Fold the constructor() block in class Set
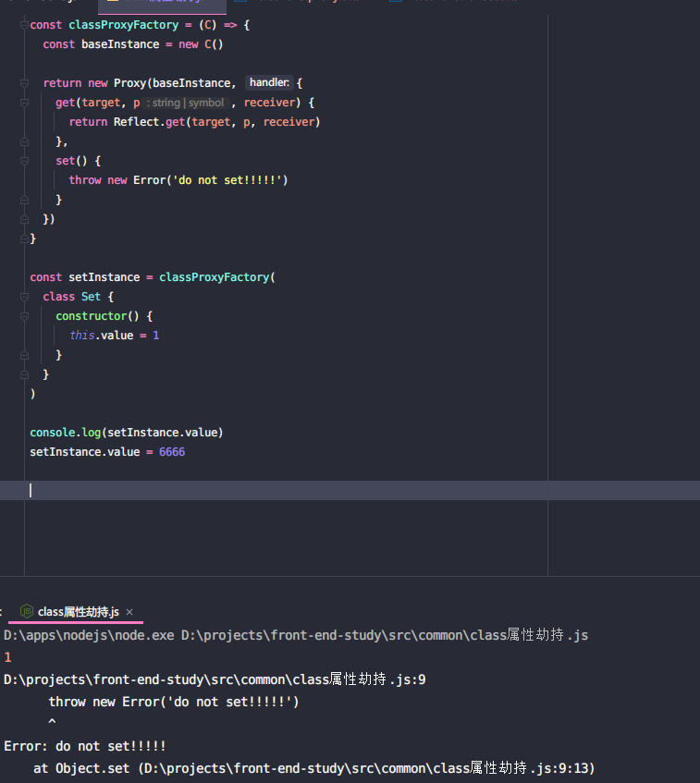The height and width of the screenshot is (783, 700). (24, 316)
